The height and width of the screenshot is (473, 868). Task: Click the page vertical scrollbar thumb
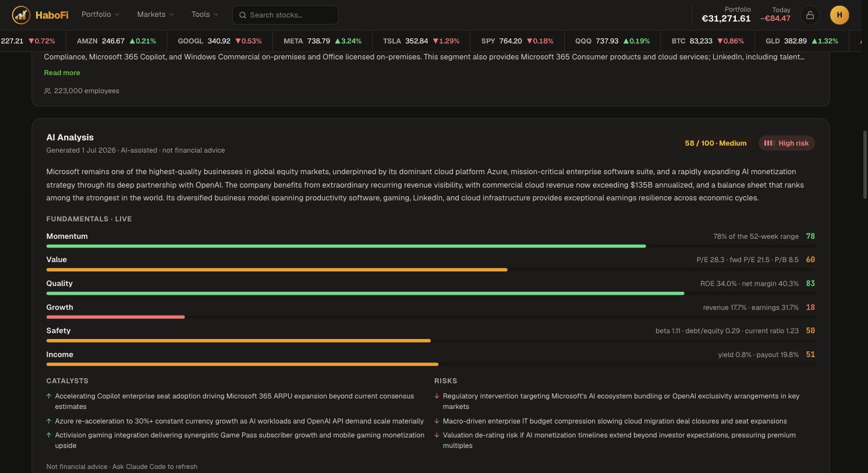click(x=865, y=165)
